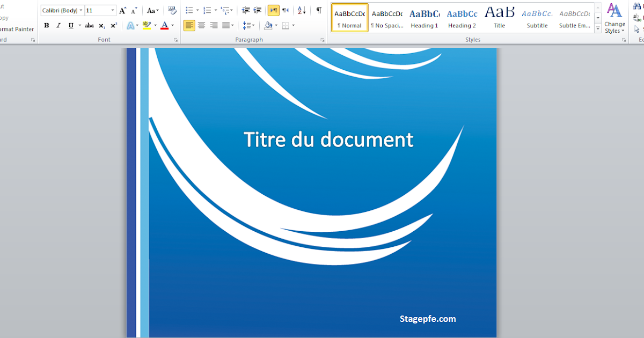Open the Shading color dropdown arrow

[x=276, y=25]
